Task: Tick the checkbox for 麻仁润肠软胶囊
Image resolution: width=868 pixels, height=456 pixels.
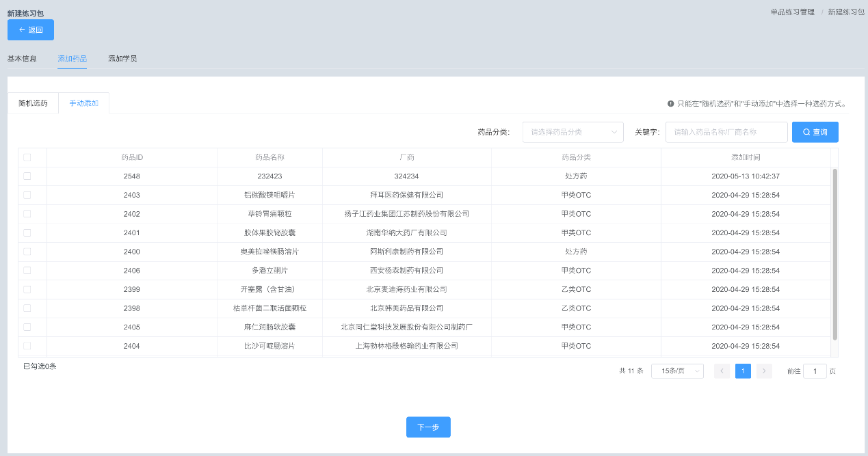Action: (27, 327)
